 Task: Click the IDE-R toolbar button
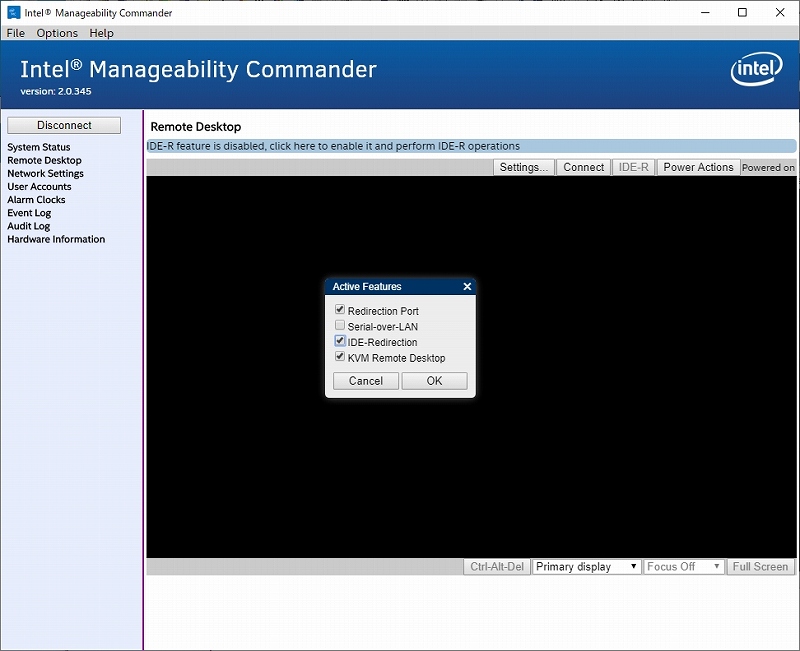pos(634,167)
